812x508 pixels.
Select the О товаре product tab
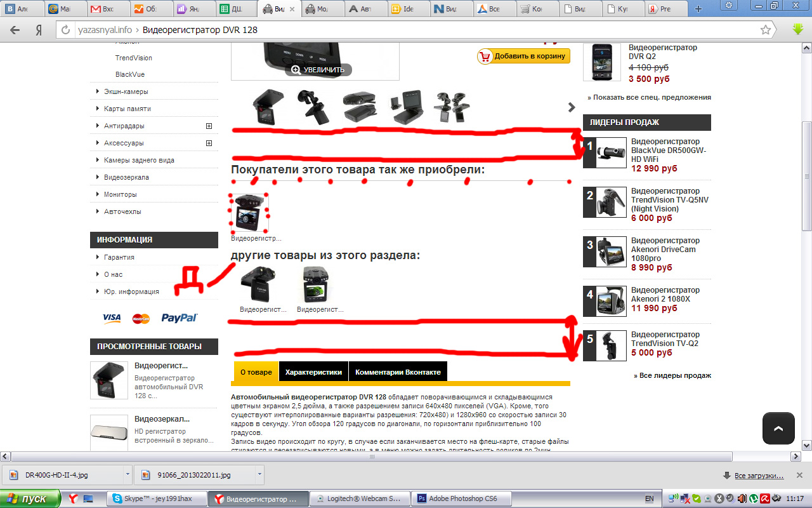pos(256,372)
